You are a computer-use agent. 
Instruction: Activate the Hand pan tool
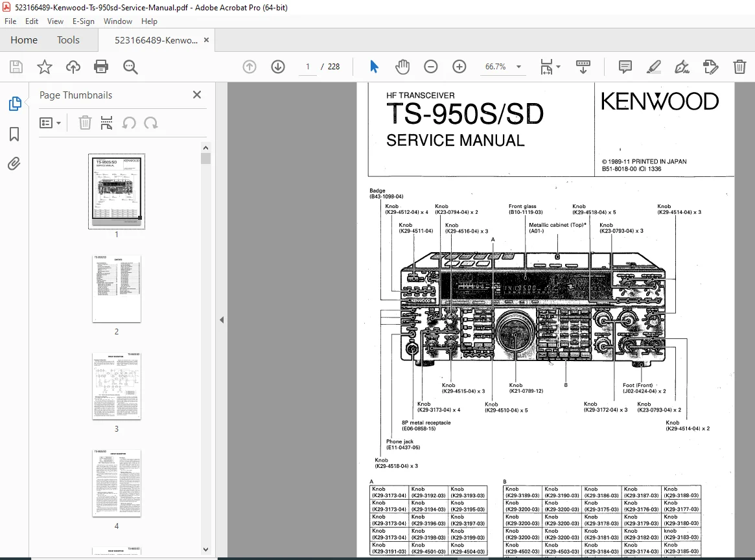[x=402, y=67]
